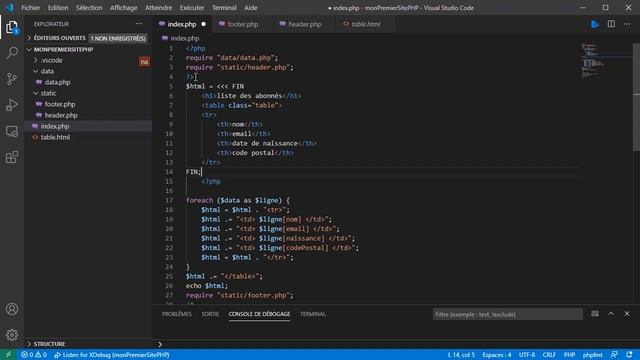Image resolution: width=640 pixels, height=360 pixels.
Task: Open table.html in the explorer tree
Action: (x=55, y=137)
